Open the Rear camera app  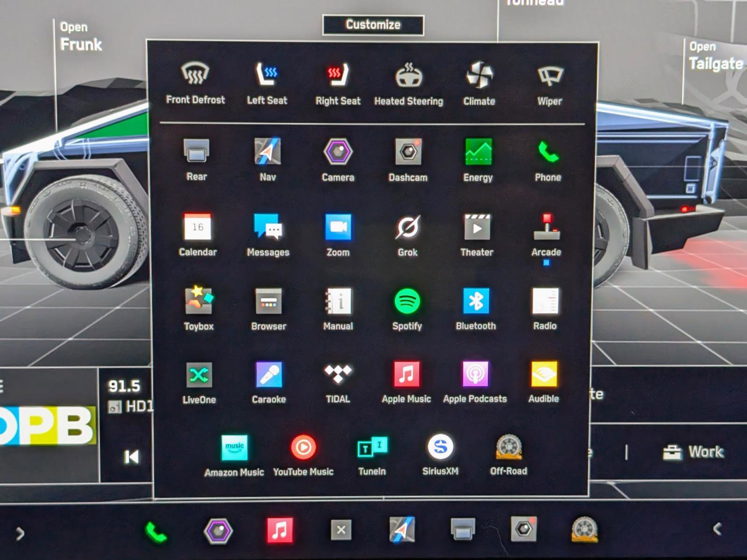(197, 160)
